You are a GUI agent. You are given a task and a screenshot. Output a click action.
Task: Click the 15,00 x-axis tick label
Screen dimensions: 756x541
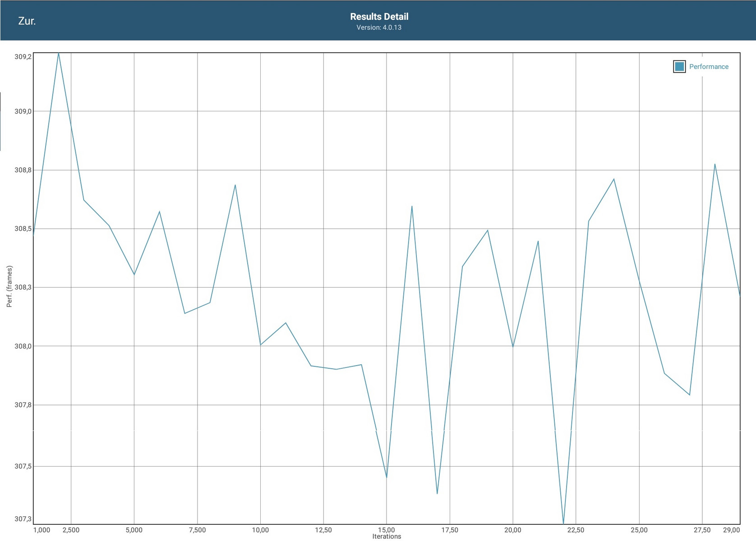pyautogui.click(x=387, y=530)
